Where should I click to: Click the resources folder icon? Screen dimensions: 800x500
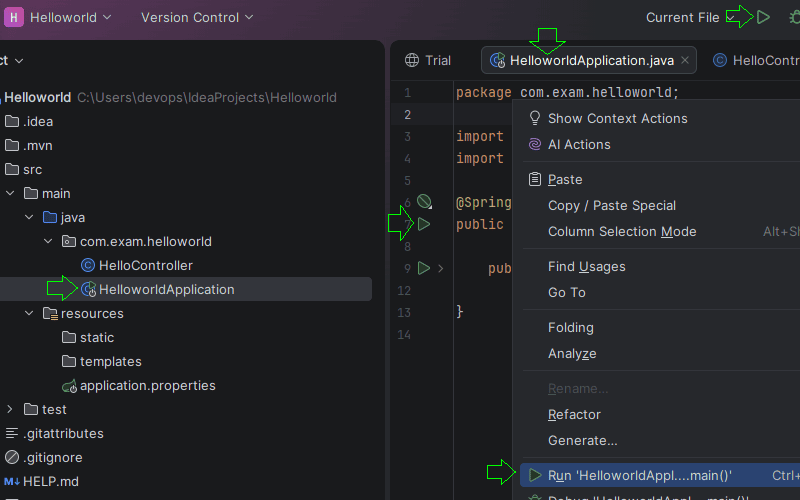click(x=50, y=313)
